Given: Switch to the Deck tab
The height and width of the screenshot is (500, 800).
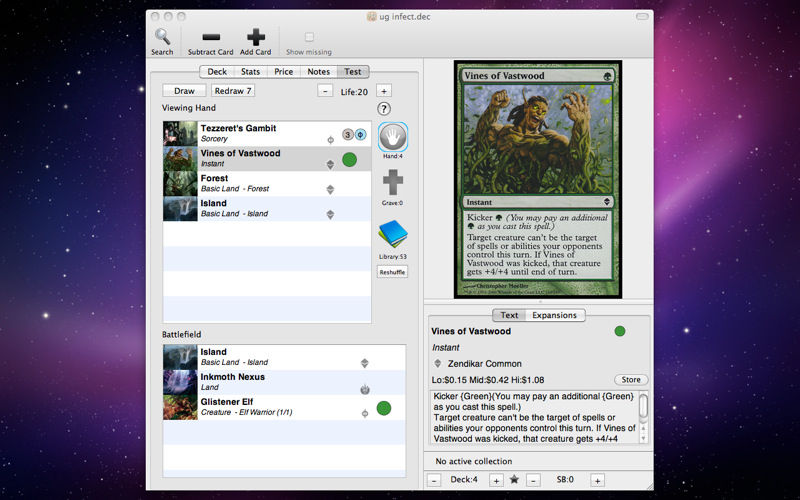Looking at the screenshot, I should 217,71.
